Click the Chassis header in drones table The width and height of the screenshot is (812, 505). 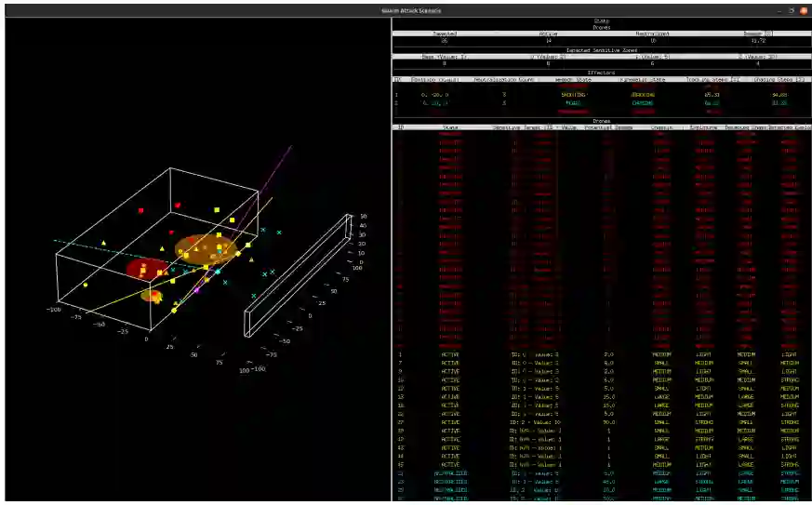coord(661,127)
